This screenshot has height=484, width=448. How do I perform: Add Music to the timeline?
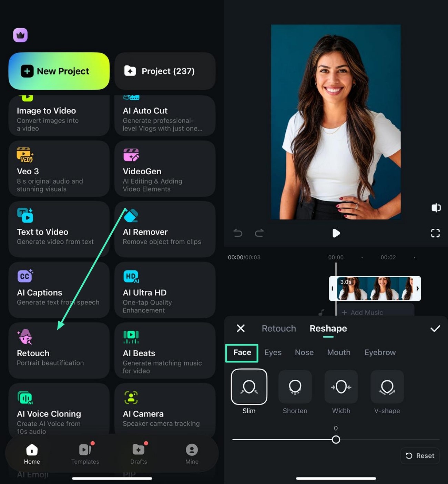point(363,312)
